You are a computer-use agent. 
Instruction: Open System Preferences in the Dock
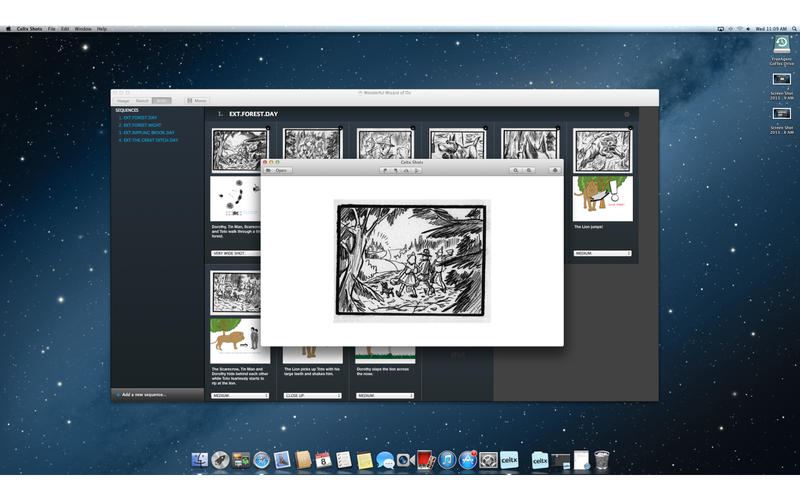click(488, 460)
